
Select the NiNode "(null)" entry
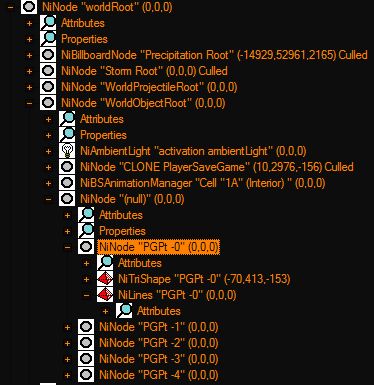click(x=132, y=199)
